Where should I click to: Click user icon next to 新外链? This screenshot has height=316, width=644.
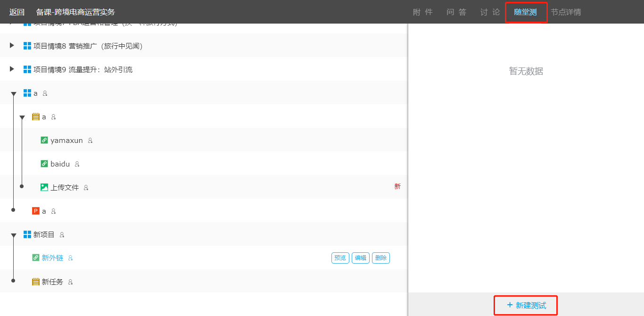point(71,258)
